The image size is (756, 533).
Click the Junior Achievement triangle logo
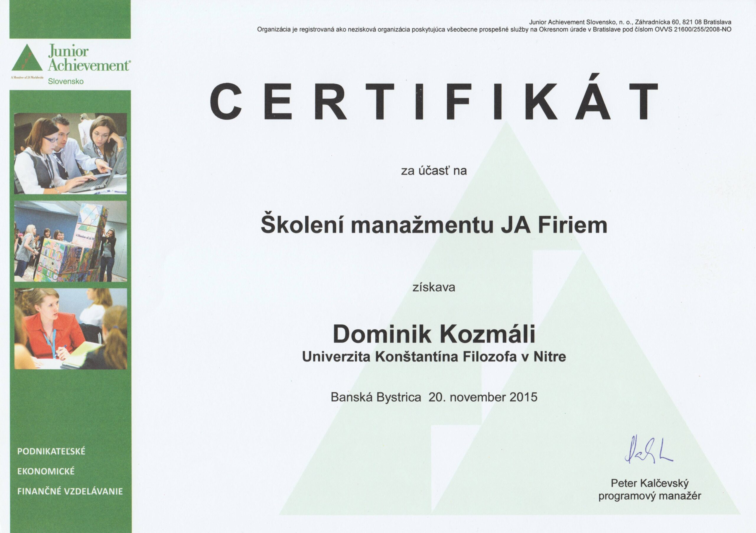click(x=27, y=58)
